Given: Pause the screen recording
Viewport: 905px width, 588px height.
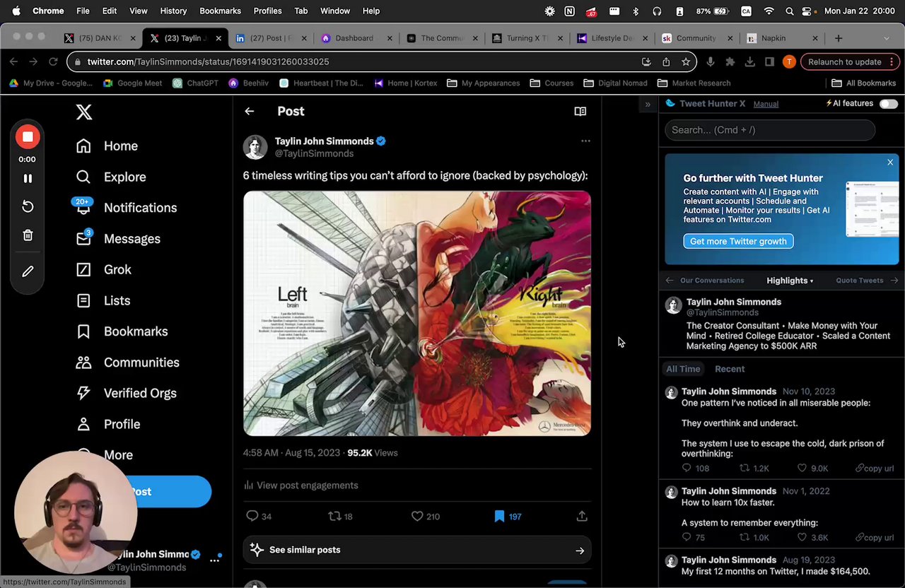Looking at the screenshot, I should click(28, 179).
